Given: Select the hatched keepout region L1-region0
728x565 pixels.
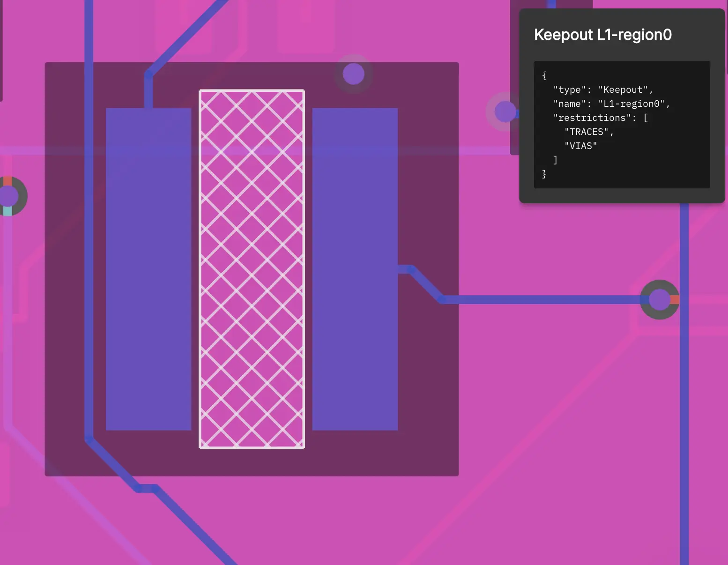Looking at the screenshot, I should tap(252, 269).
